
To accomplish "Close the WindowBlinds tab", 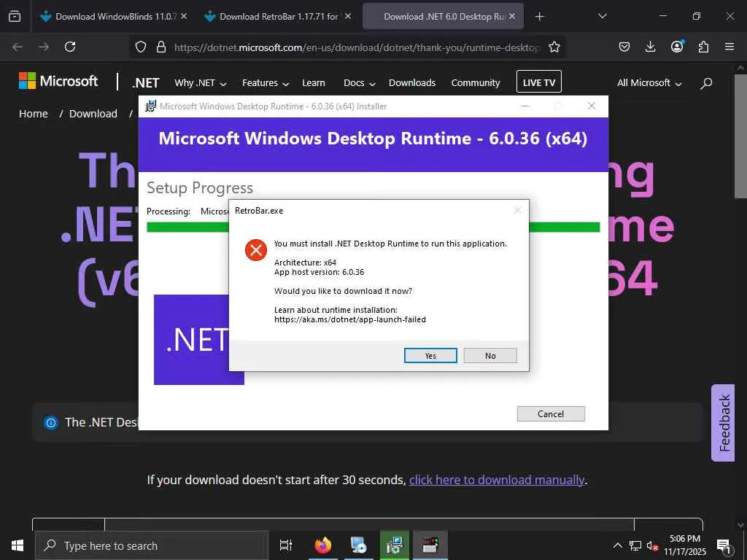I will (x=184, y=16).
